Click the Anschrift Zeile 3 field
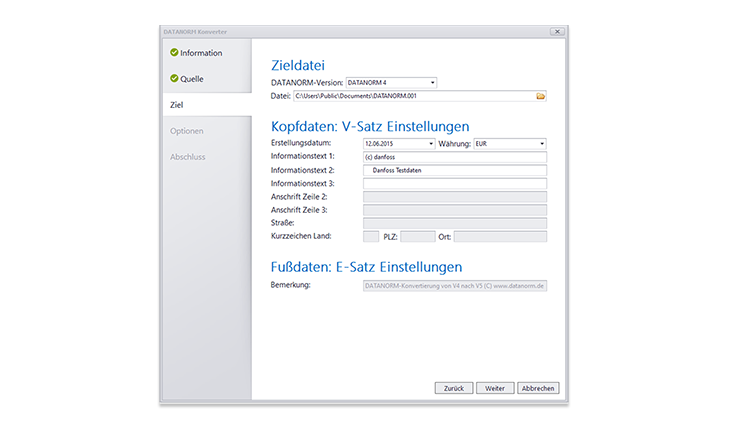The height and width of the screenshot is (430, 729). [x=454, y=210]
